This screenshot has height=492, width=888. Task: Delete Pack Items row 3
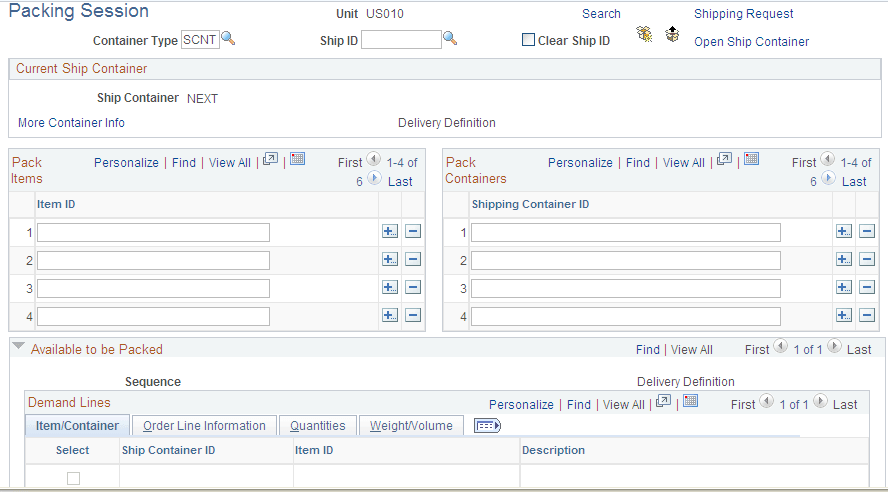pos(413,288)
